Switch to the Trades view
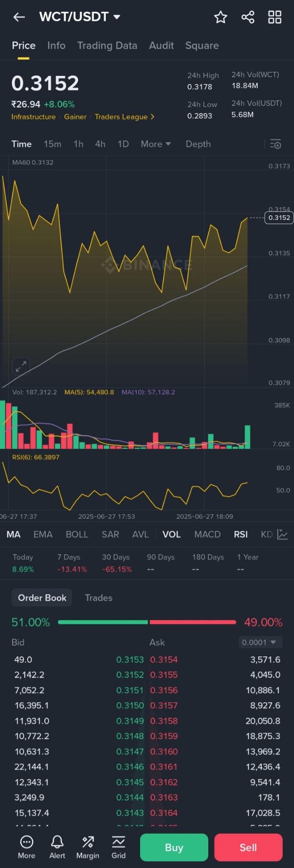This screenshot has height=868, width=294. [x=99, y=598]
